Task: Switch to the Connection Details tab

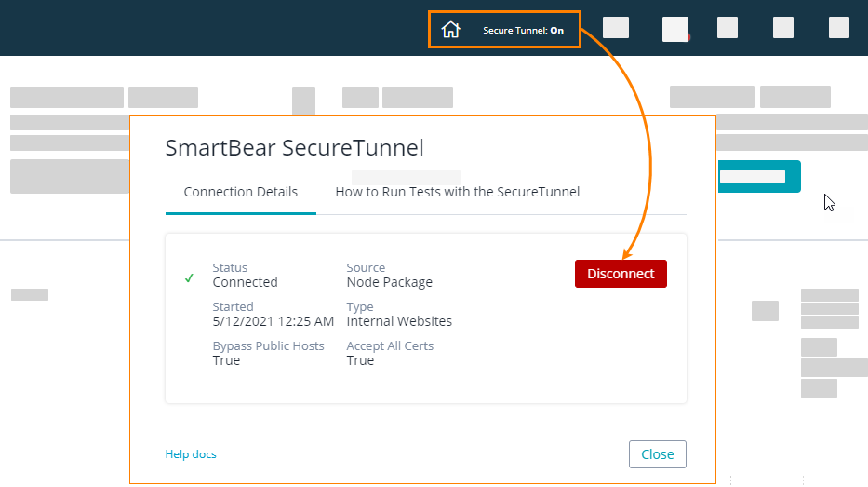Action: click(x=241, y=192)
